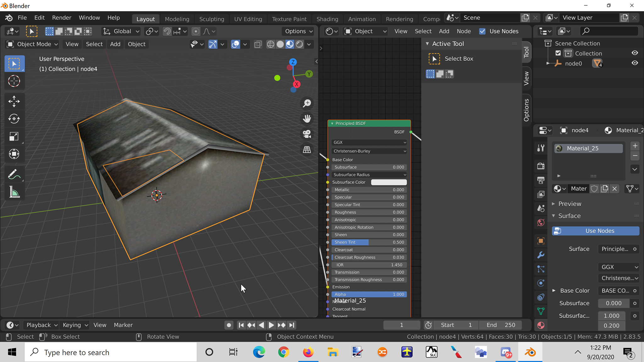Click the current frame number field
Image resolution: width=644 pixels, height=362 pixels.
402,325
